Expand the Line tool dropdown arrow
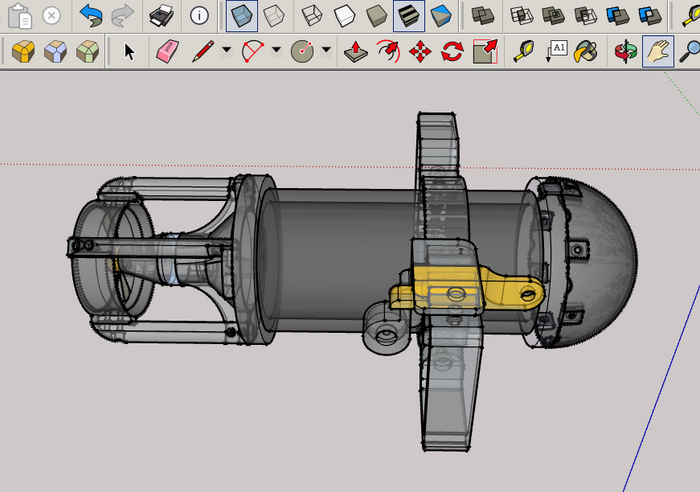The image size is (700, 492). tap(226, 51)
